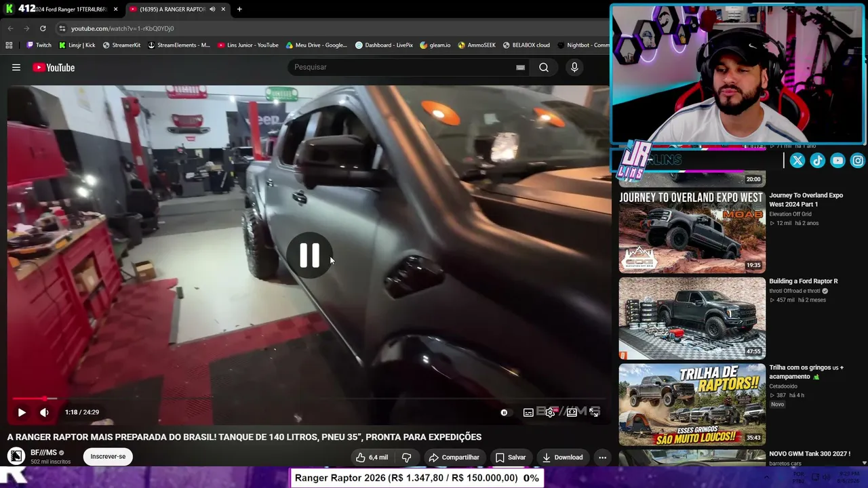This screenshot has height=488, width=868.
Task: Open the Dashboard - LivePix bookmark
Action: tap(384, 45)
